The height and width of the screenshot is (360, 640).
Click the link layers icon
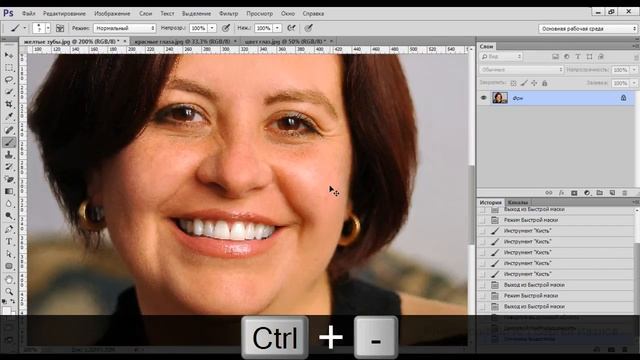(x=549, y=193)
